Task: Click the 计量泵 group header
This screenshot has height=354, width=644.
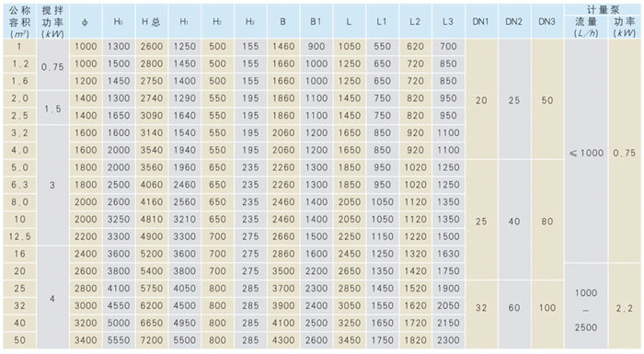Action: tap(603, 9)
